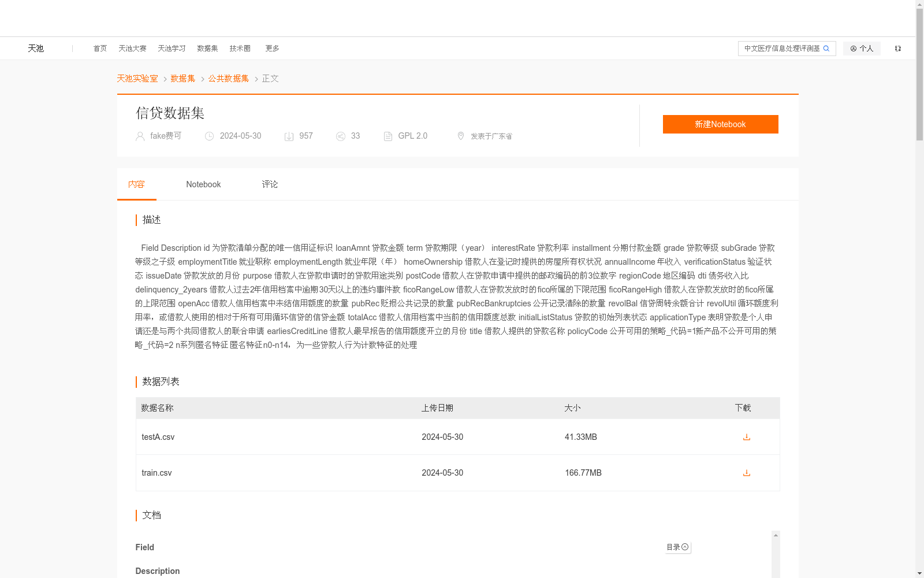This screenshot has height=578, width=924.
Task: Click the testA.csv upload date 2024-05-30
Action: click(442, 437)
